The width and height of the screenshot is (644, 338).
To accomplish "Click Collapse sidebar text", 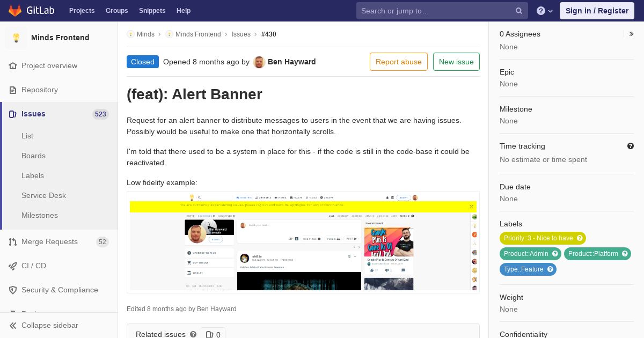I will [x=50, y=326].
